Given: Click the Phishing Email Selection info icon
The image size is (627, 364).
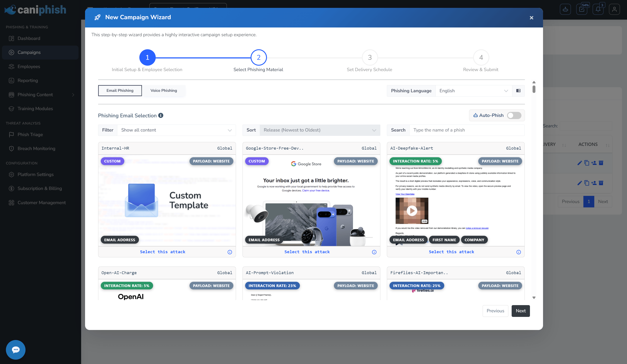Looking at the screenshot, I should pos(161,115).
